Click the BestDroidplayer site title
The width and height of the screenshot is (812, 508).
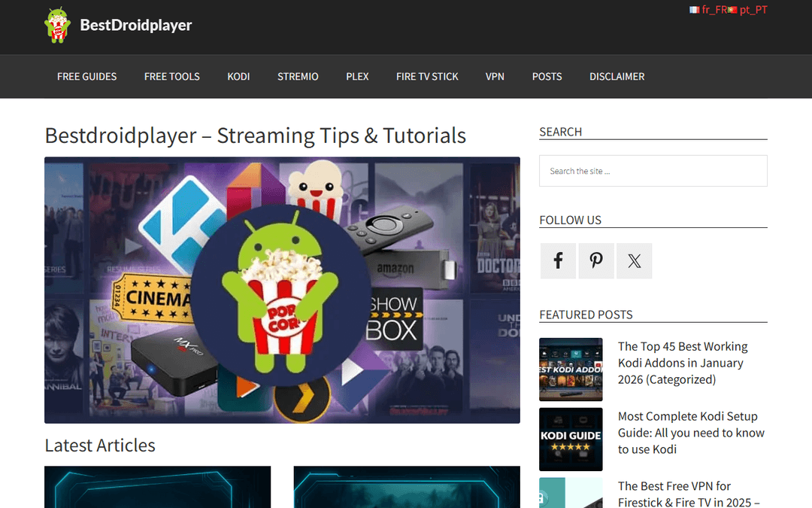tap(136, 25)
